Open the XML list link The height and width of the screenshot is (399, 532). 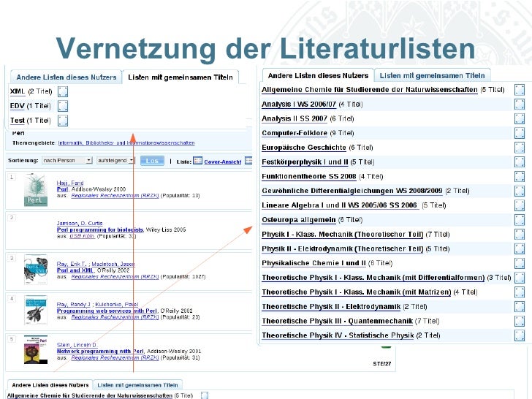[18, 91]
